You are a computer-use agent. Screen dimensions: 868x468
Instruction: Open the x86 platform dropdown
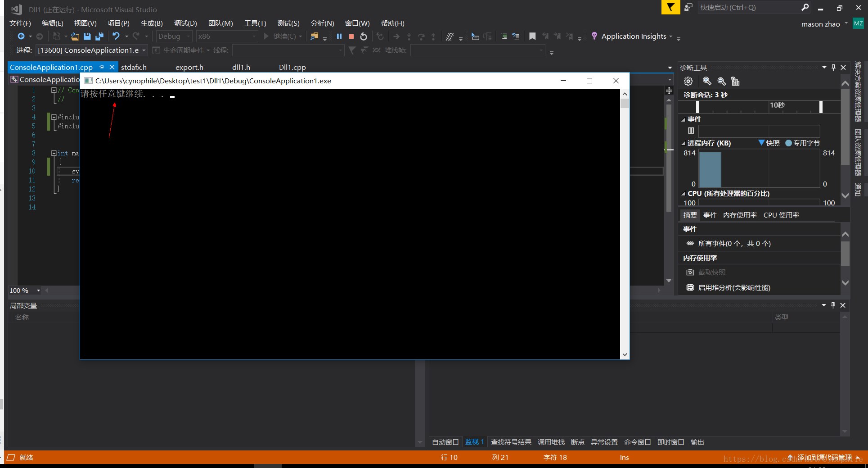click(x=227, y=36)
